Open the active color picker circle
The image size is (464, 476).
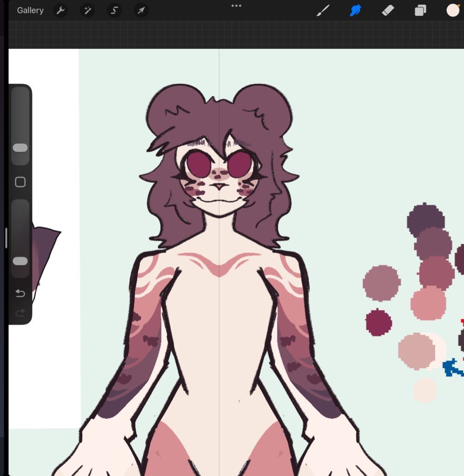click(x=453, y=10)
